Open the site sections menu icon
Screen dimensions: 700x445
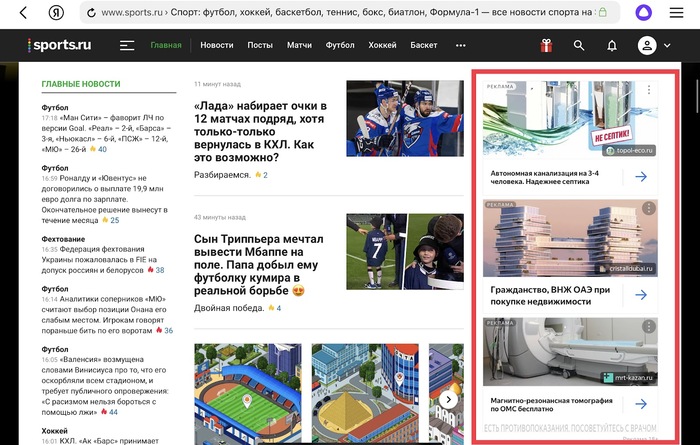tap(127, 45)
